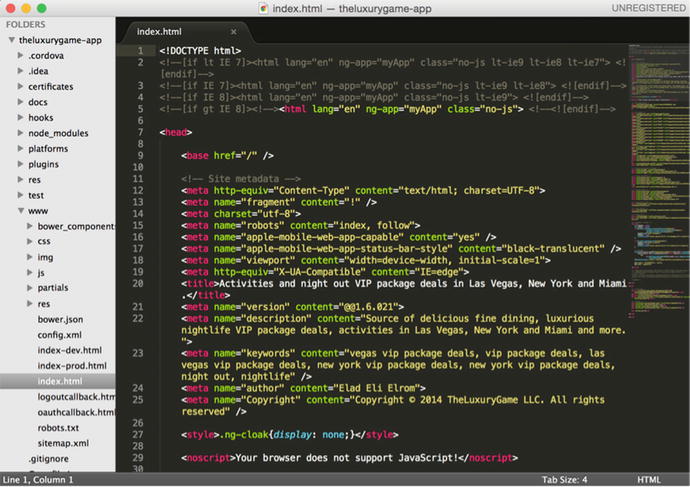Open bower.json in the sidebar
690x487 pixels.
coord(60,319)
